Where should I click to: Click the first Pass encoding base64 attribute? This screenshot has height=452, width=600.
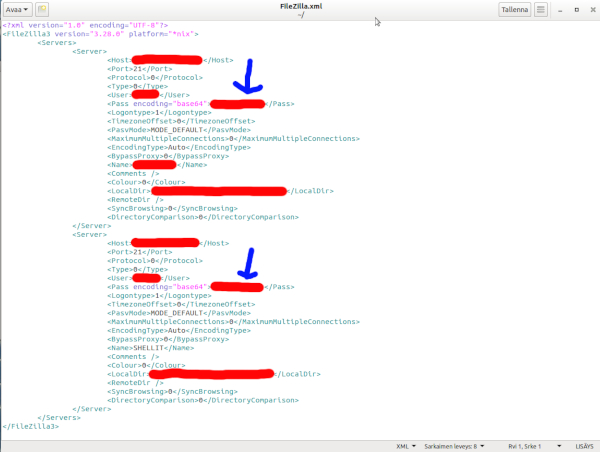coord(170,104)
